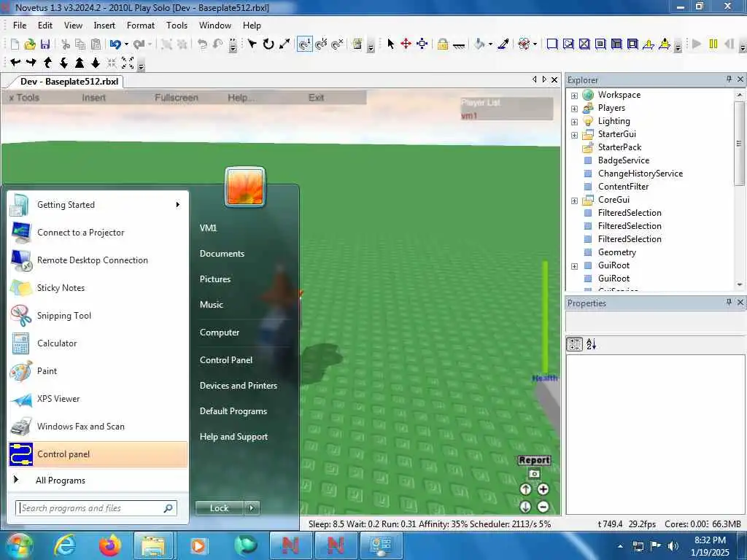
Task: Click the in-game screenshot camera icon
Action: pyautogui.click(x=534, y=474)
